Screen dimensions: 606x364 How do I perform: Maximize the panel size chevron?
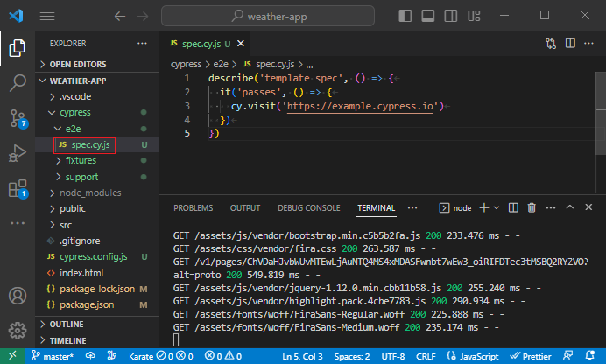[570, 207]
